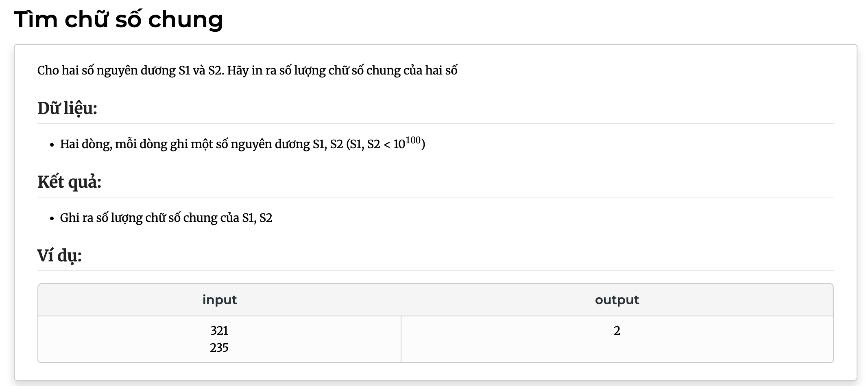Click the title "Tìm chữ số chung"
This screenshot has height=386, width=868.
pos(118,20)
